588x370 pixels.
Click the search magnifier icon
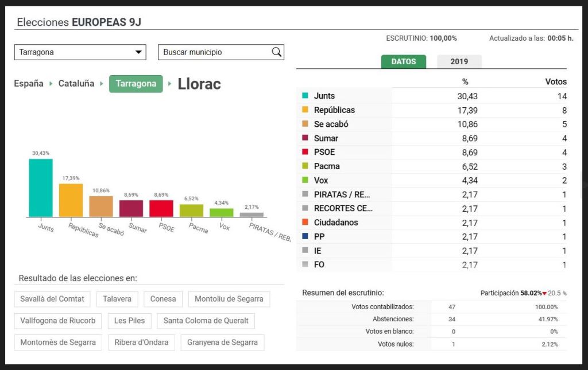[276, 52]
